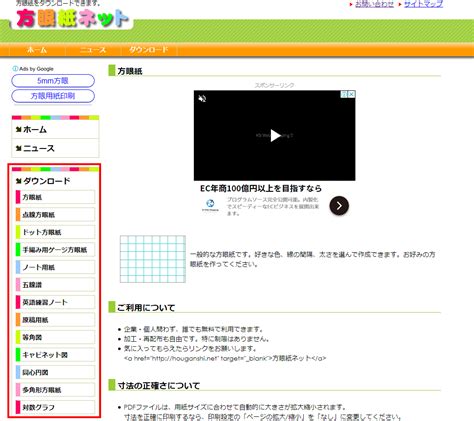The height and width of the screenshot is (421, 474).
Task: Open ダウンロード in the orange navigation bar
Action: 149,50
